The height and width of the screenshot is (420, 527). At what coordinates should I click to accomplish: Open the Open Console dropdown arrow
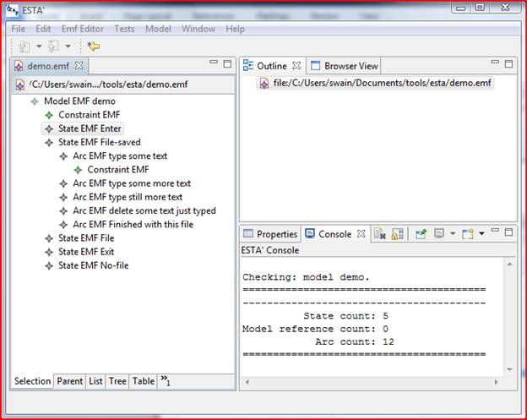[x=481, y=234]
